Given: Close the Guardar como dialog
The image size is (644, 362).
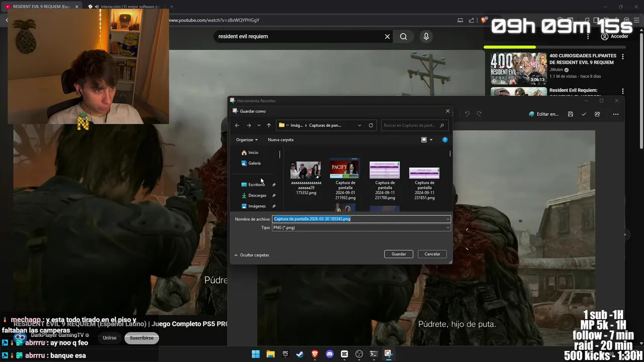Looking at the screenshot, I should click(x=447, y=111).
